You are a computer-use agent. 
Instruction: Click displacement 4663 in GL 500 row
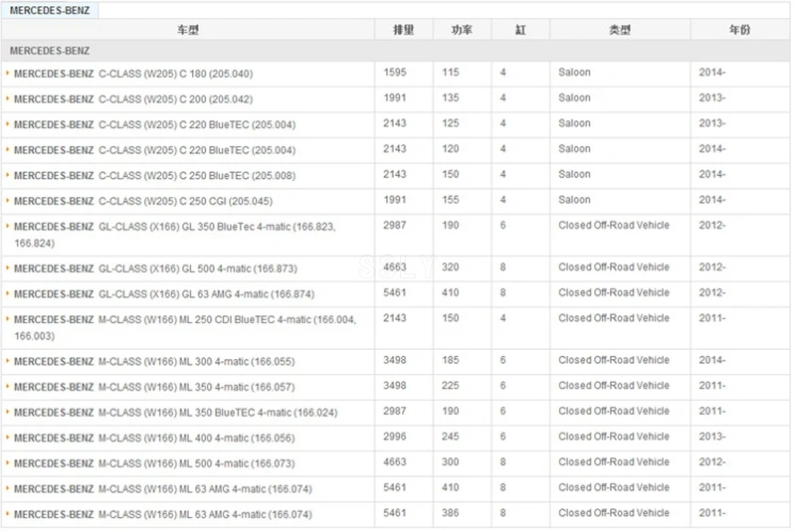point(395,267)
